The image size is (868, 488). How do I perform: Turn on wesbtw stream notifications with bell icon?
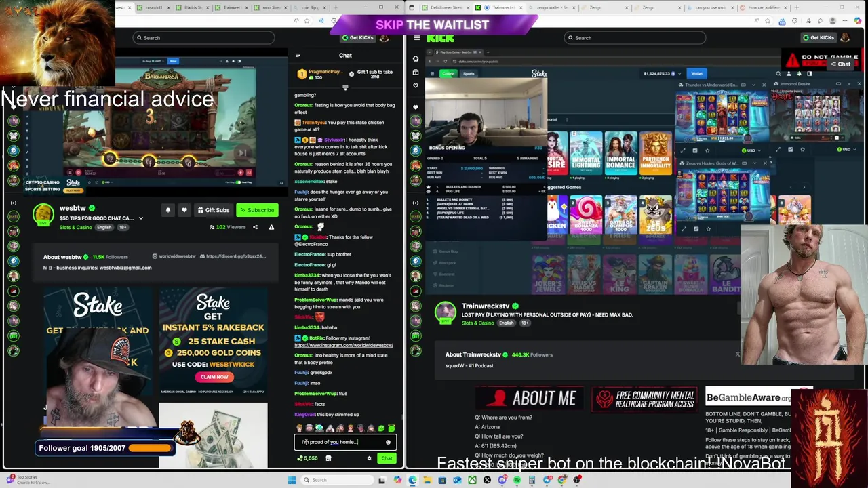click(168, 210)
